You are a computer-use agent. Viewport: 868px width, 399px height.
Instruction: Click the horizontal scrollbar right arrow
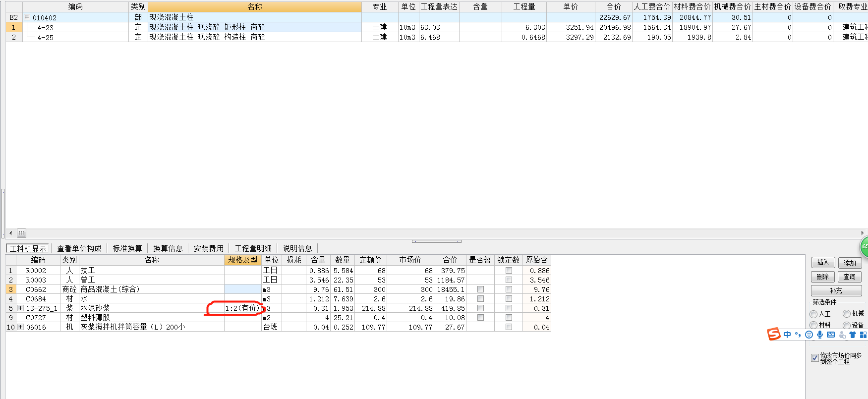click(x=863, y=233)
